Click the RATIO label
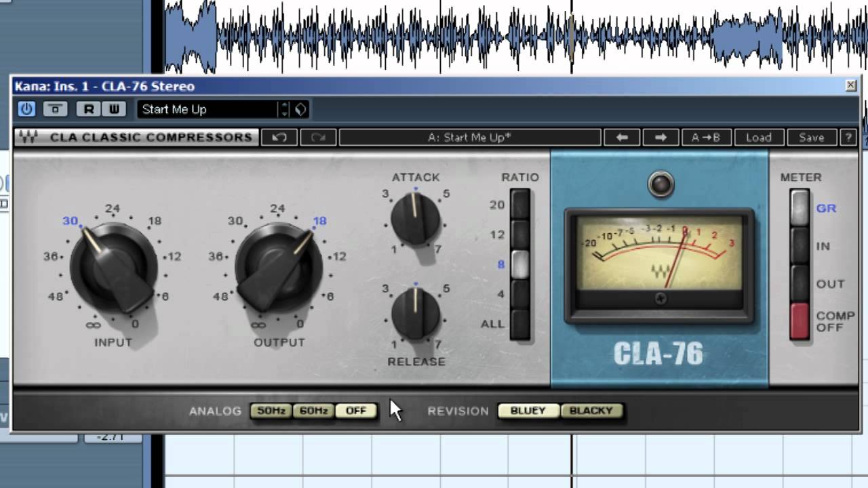Image resolution: width=868 pixels, height=488 pixels. pyautogui.click(x=520, y=177)
